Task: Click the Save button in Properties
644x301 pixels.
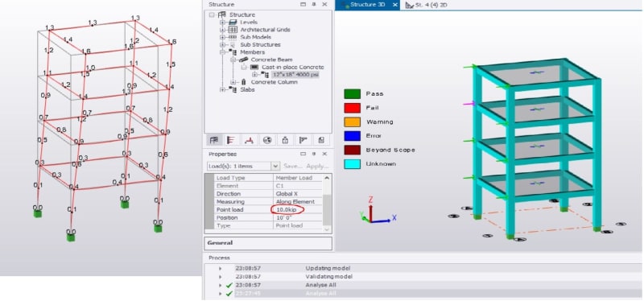Action: [293, 167]
